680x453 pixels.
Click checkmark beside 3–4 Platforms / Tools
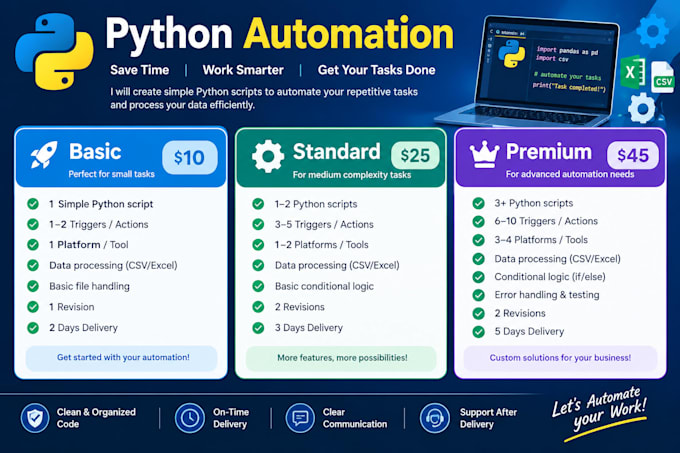tap(478, 240)
